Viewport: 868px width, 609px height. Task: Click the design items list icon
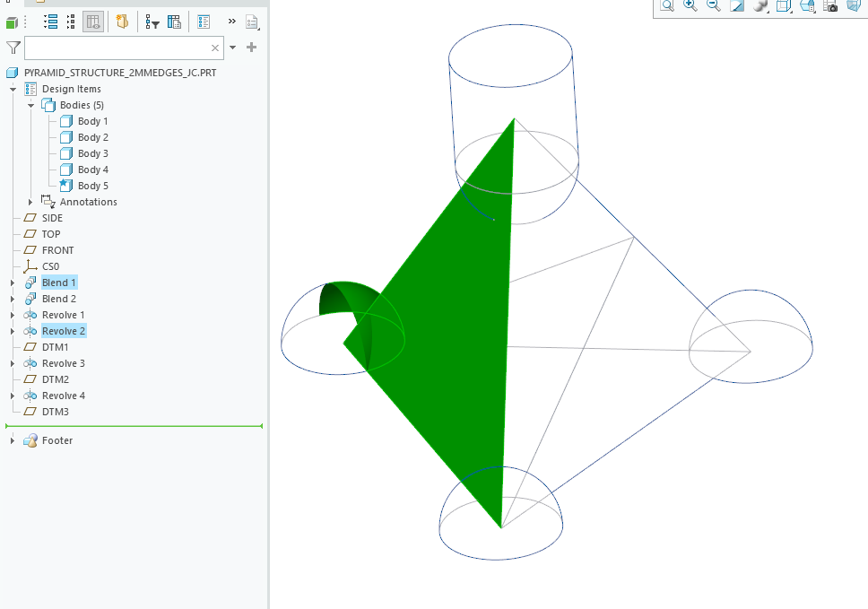tap(204, 22)
